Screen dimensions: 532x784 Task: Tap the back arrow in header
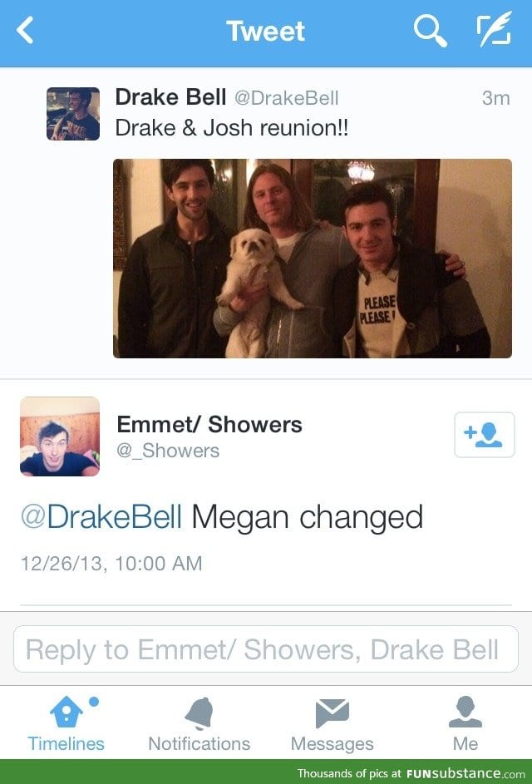(x=24, y=30)
